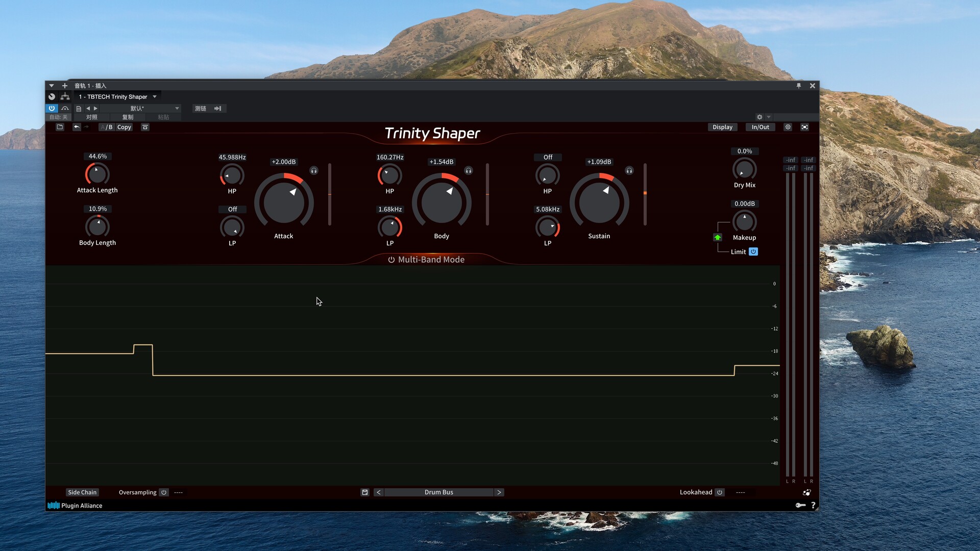
Task: Click the macro control knob icon
Action: click(52, 96)
